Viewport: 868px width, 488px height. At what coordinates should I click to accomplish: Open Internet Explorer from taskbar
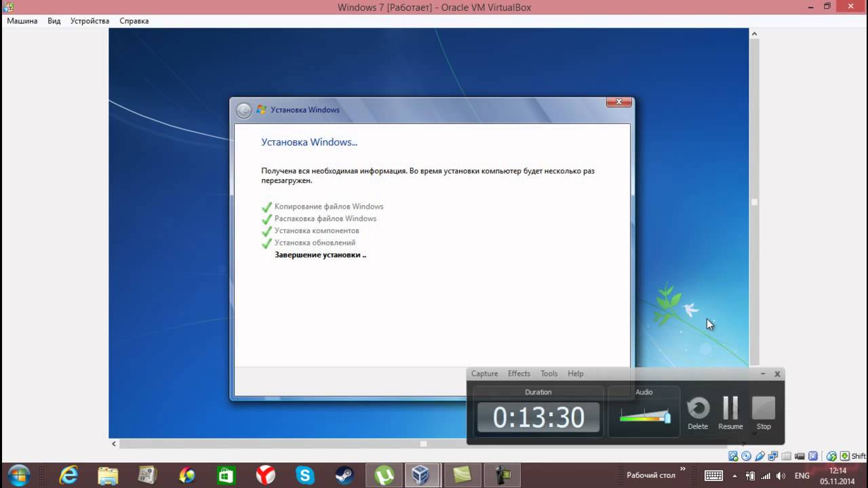point(68,476)
